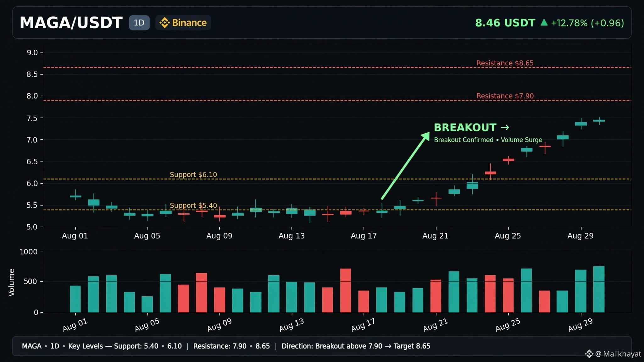Click the green up-triangle price change icon
The width and height of the screenshot is (644, 362).
coord(544,22)
